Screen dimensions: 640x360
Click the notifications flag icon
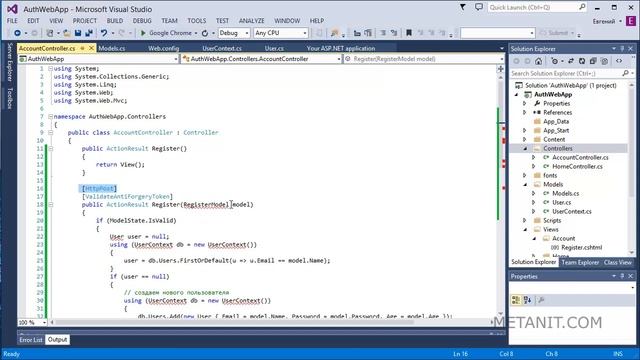pyautogui.click(x=462, y=7)
